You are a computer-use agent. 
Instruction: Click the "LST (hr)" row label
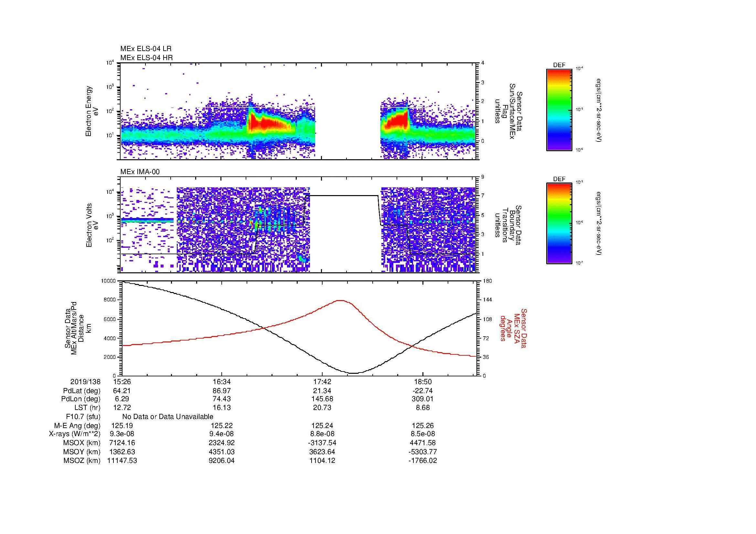tap(87, 408)
